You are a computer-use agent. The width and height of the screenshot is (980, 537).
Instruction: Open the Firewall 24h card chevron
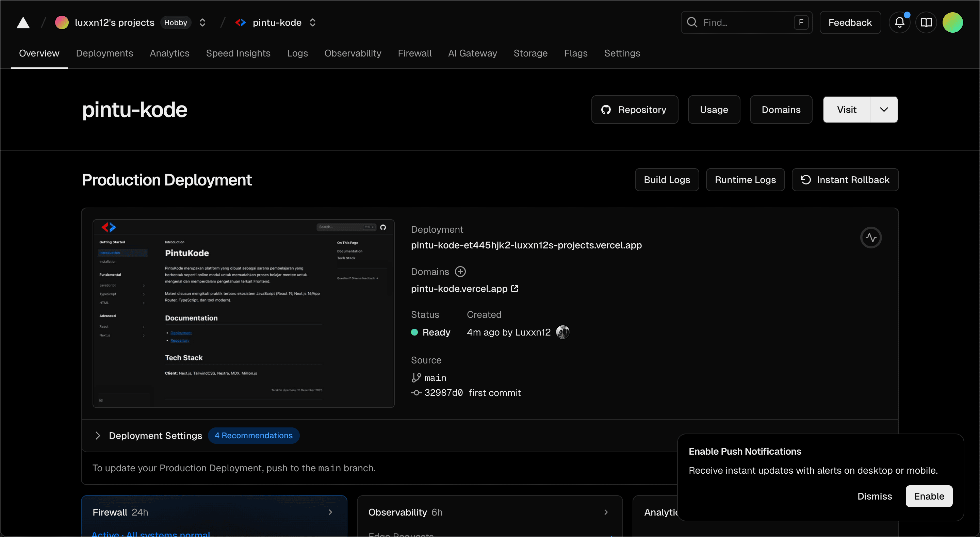click(330, 512)
